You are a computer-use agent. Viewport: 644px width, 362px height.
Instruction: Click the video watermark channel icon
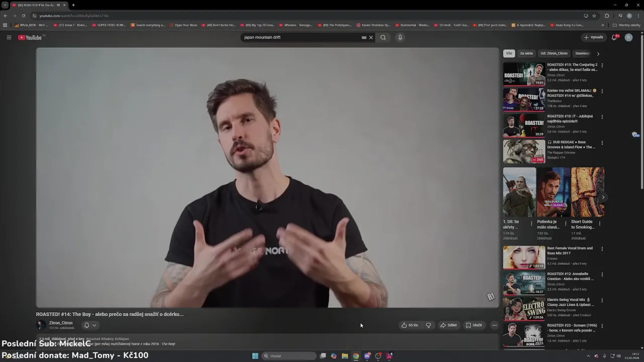pos(491,297)
